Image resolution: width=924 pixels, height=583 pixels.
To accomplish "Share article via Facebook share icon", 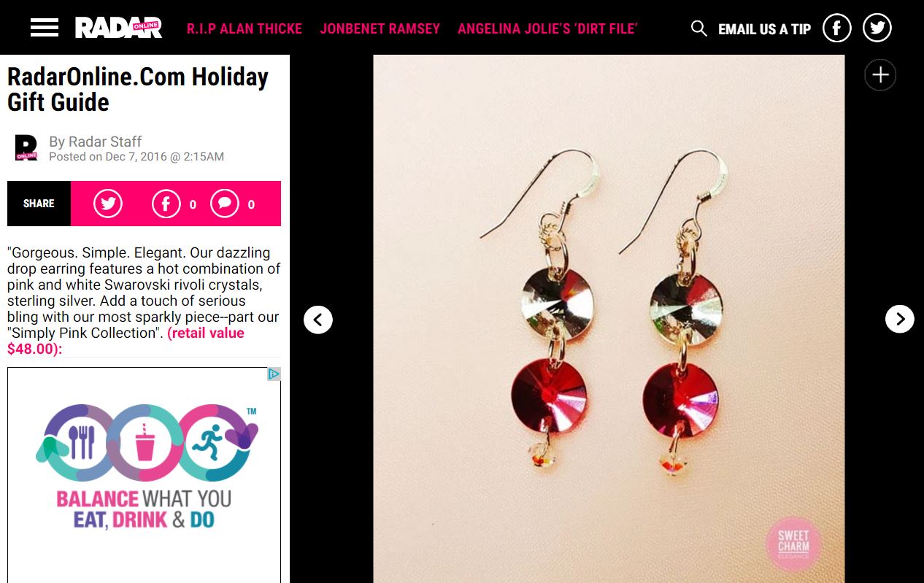I will point(166,204).
